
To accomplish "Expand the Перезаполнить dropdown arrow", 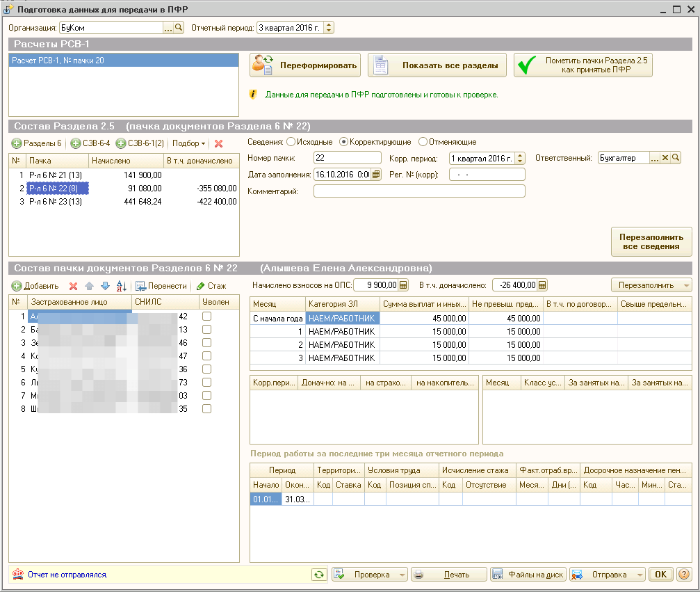I will 686,285.
